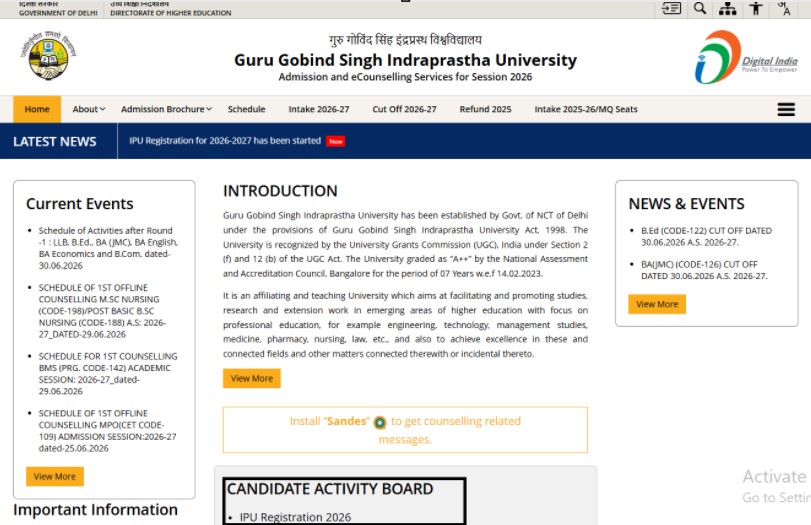
Task: Click the university emblem logo
Action: click(x=49, y=55)
